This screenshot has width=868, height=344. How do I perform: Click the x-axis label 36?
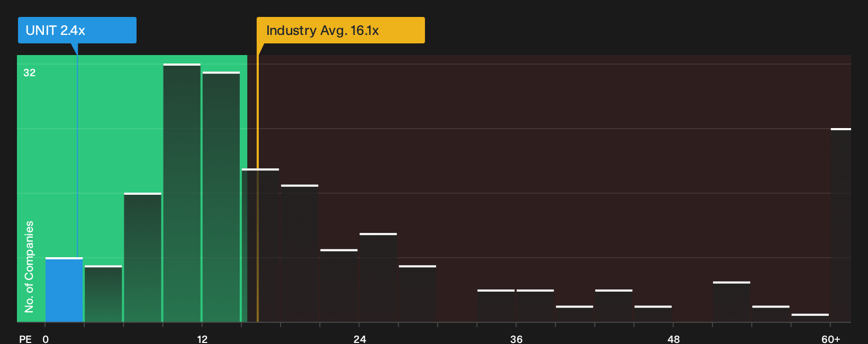(517, 339)
